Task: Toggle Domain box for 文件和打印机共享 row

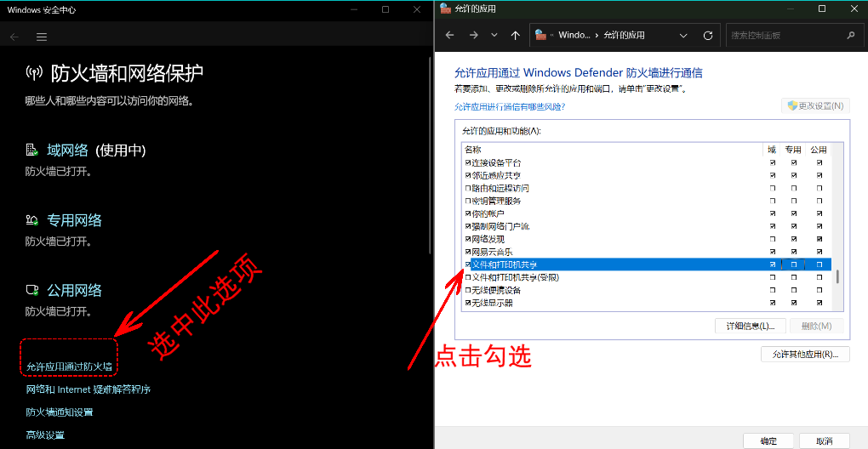Action: coord(772,264)
